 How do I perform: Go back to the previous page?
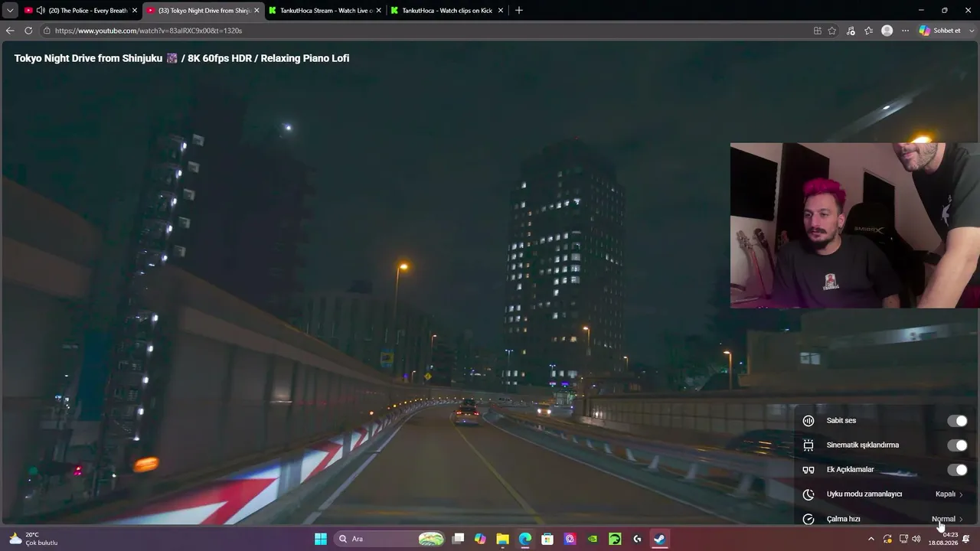tap(10, 31)
